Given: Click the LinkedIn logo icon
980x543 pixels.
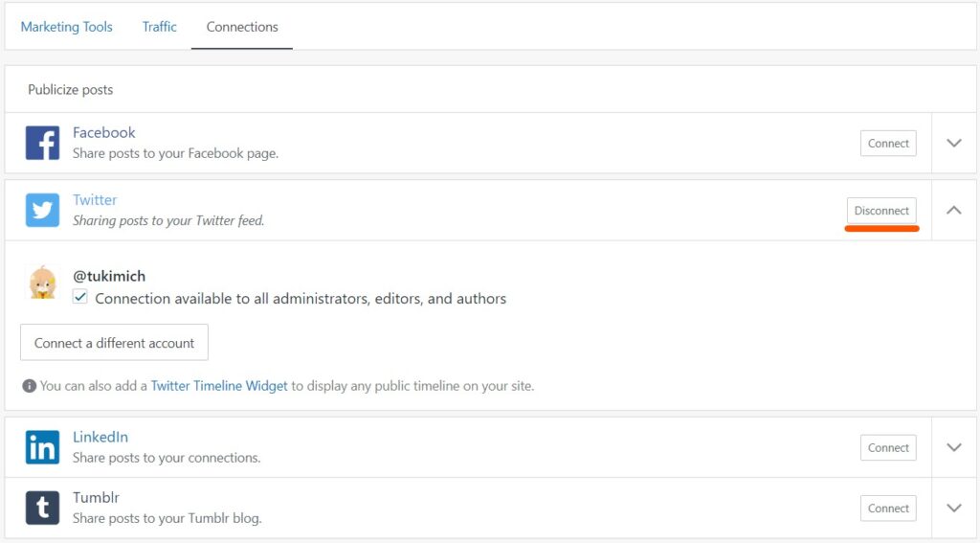Looking at the screenshot, I should click(x=42, y=447).
